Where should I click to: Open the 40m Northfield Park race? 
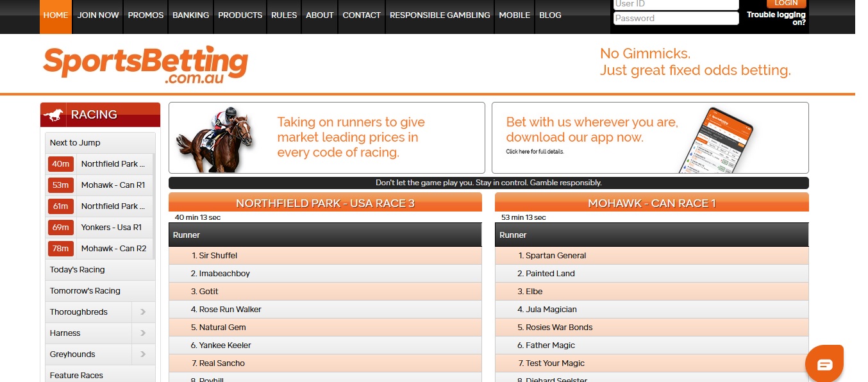tap(100, 164)
